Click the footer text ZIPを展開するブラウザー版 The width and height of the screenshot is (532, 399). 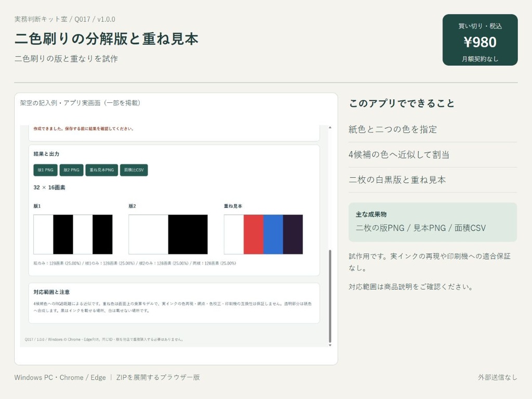coord(158,377)
